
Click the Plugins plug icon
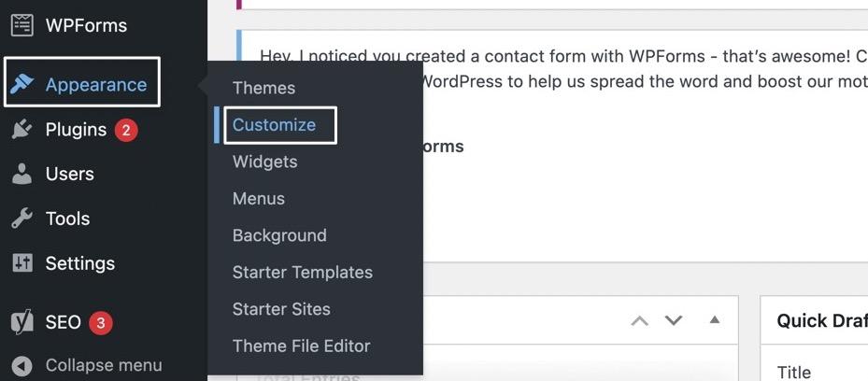[22, 130]
